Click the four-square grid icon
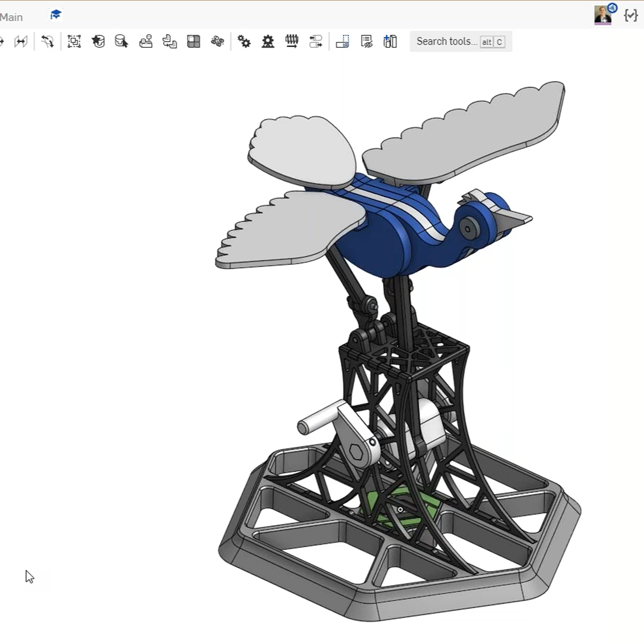Viewport: 644px width, 644px height. point(194,42)
